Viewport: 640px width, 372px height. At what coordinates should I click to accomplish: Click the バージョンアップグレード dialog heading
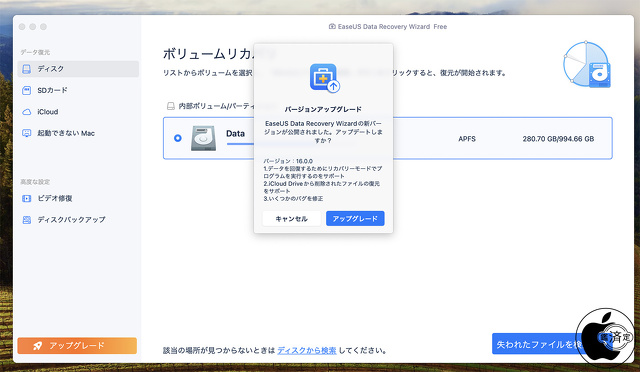(323, 109)
